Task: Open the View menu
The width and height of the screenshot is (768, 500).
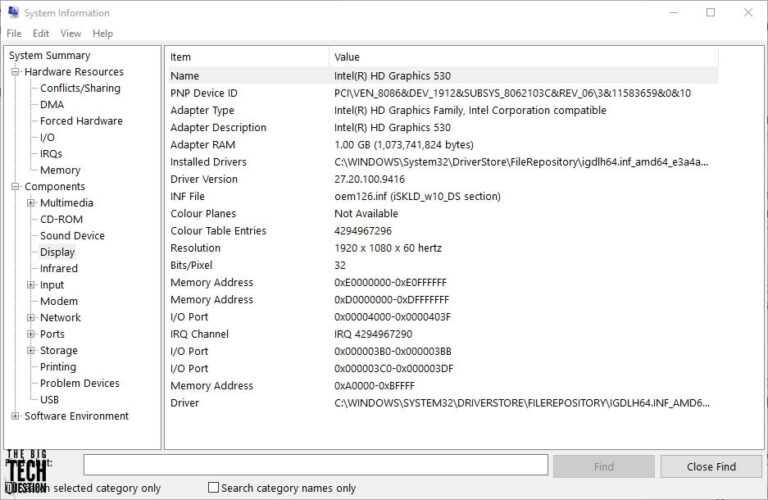Action: (71, 33)
